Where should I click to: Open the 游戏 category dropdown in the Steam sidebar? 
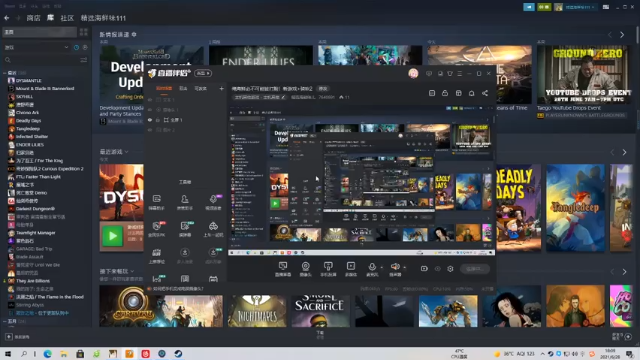point(36,47)
